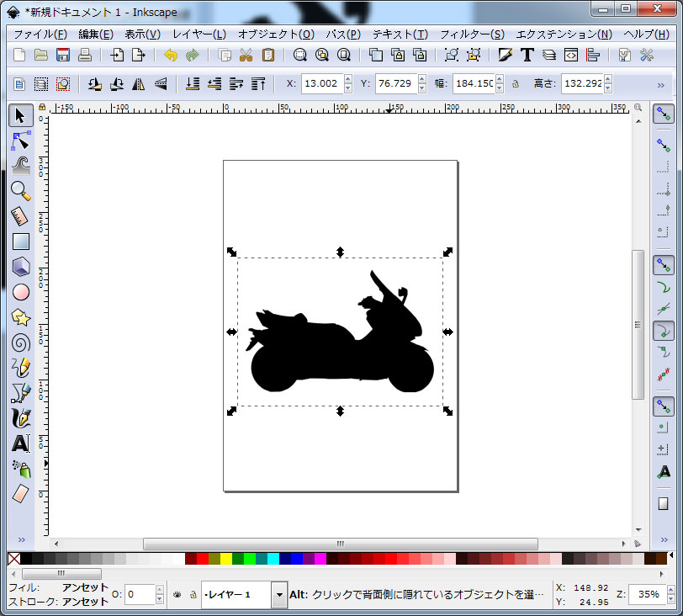Click the Undo arrow icon
Viewport: 683px width, 616px height.
coord(172,56)
